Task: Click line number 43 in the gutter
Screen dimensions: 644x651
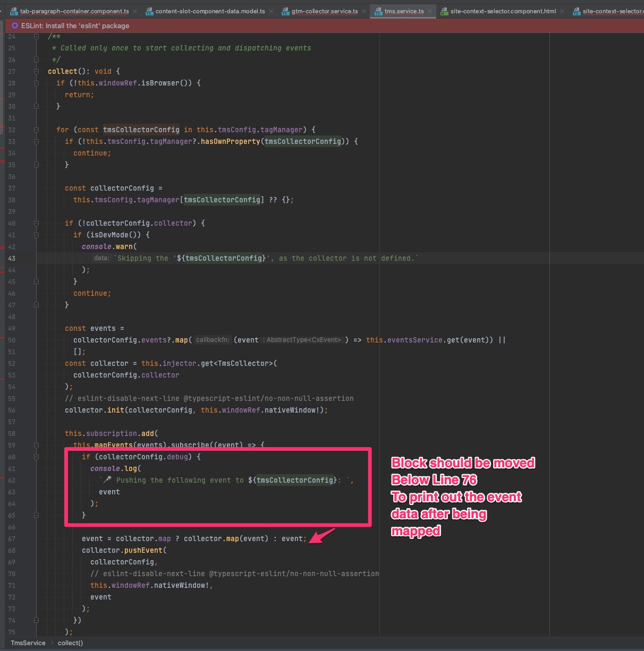Action: 12,259
